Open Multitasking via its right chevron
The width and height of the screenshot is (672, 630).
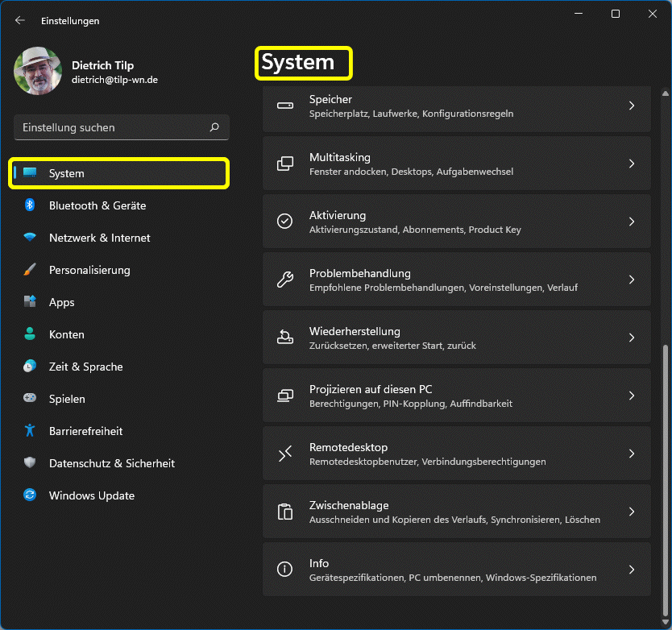(632, 164)
